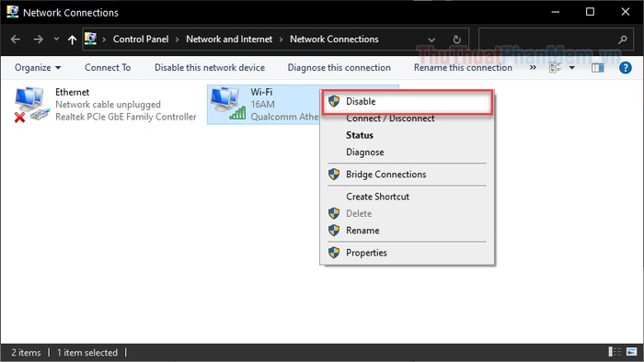Show more toolbar commands chevron

(x=533, y=68)
